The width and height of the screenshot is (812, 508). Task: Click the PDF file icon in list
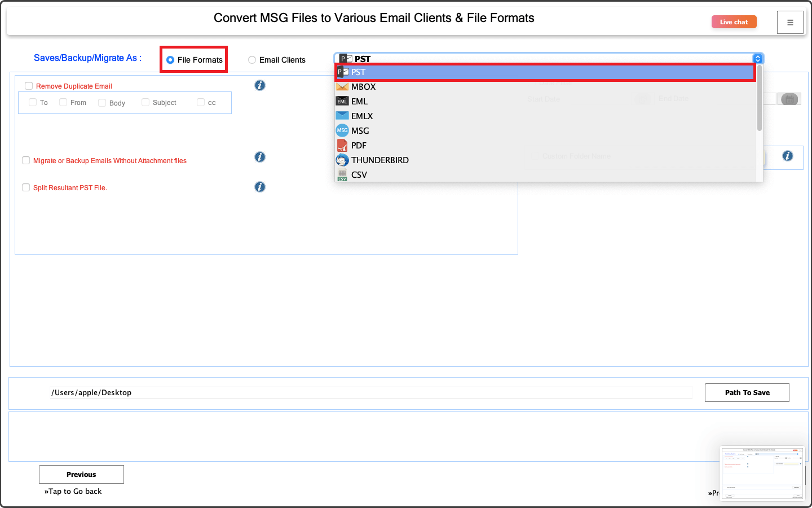[x=342, y=146]
